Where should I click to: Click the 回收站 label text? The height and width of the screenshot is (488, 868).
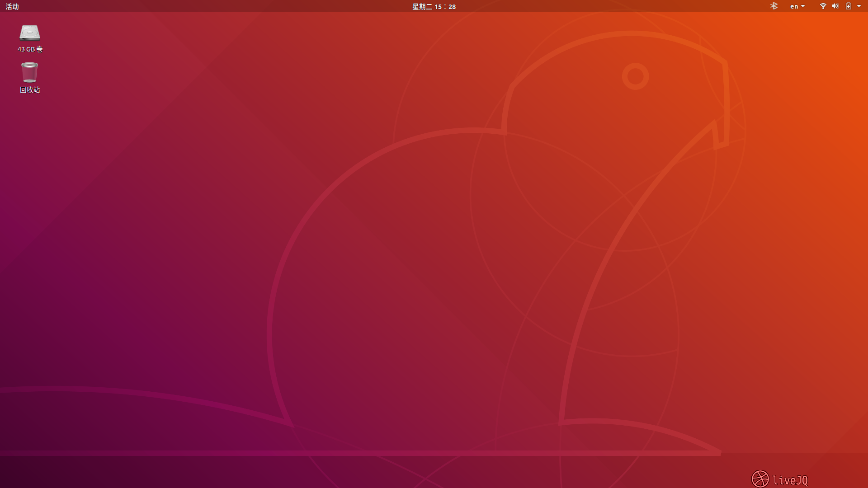tap(30, 90)
